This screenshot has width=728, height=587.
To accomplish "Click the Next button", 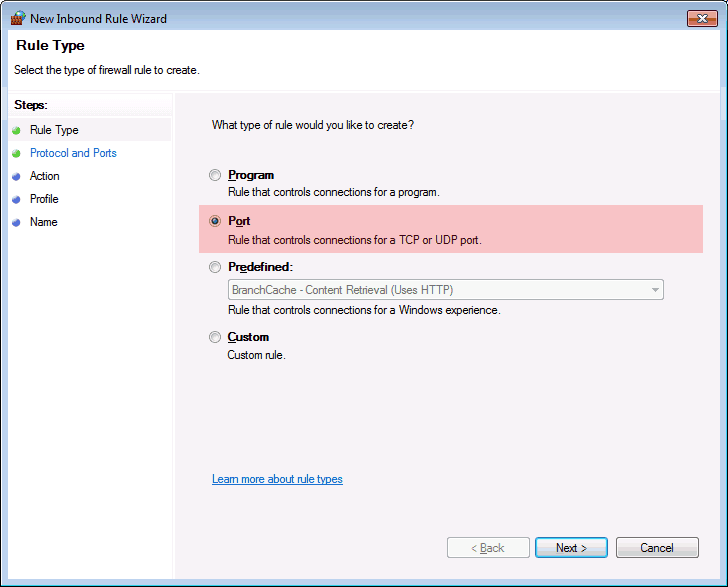I will point(571,548).
